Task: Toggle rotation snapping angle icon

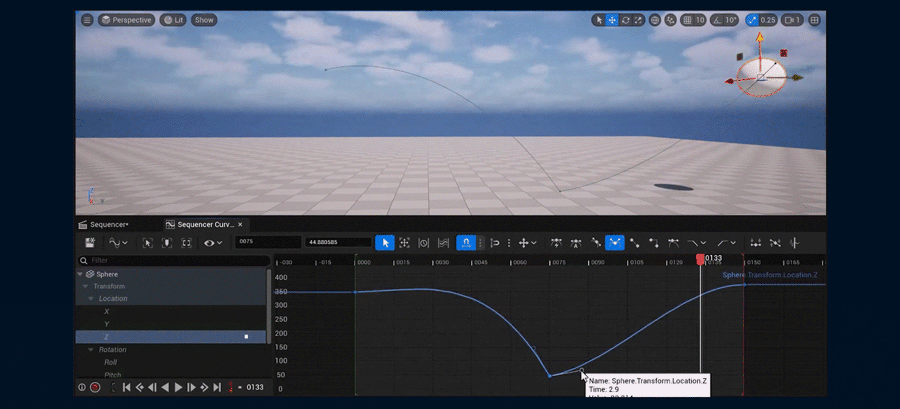Action: [716, 20]
